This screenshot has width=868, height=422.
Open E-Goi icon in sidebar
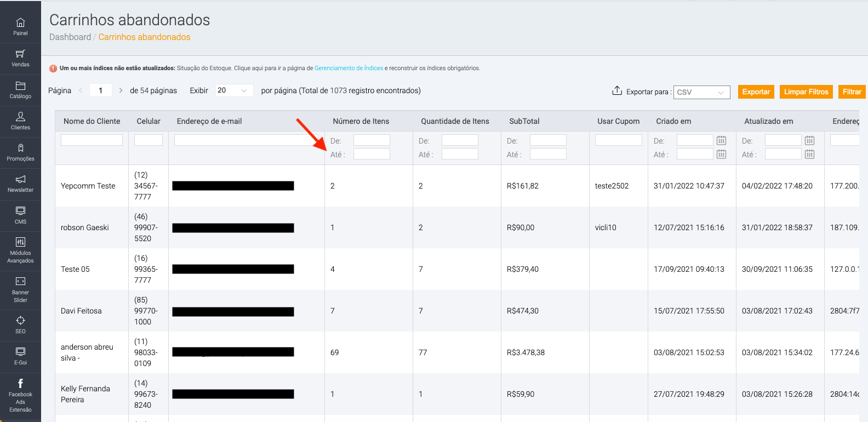pos(20,351)
